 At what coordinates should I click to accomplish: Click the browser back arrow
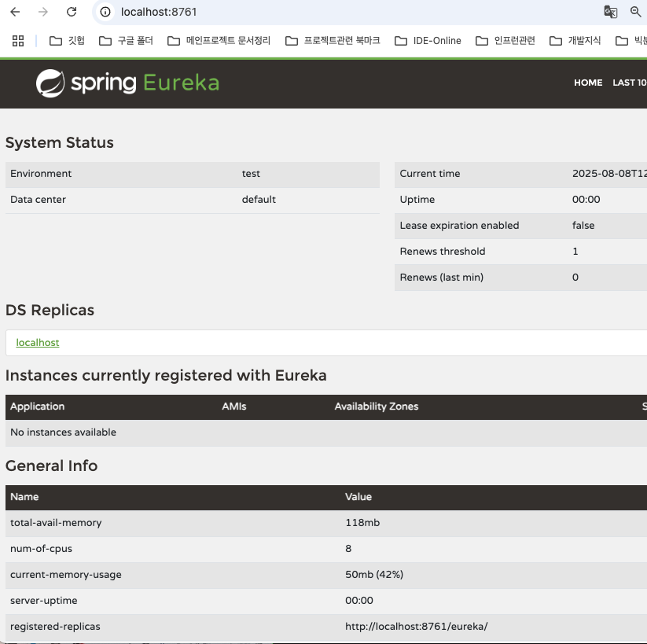tap(15, 12)
